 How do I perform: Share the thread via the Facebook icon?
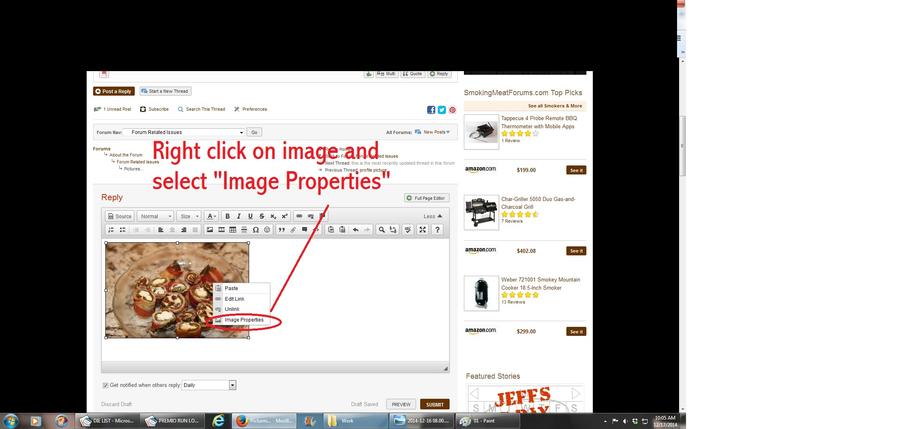click(431, 109)
